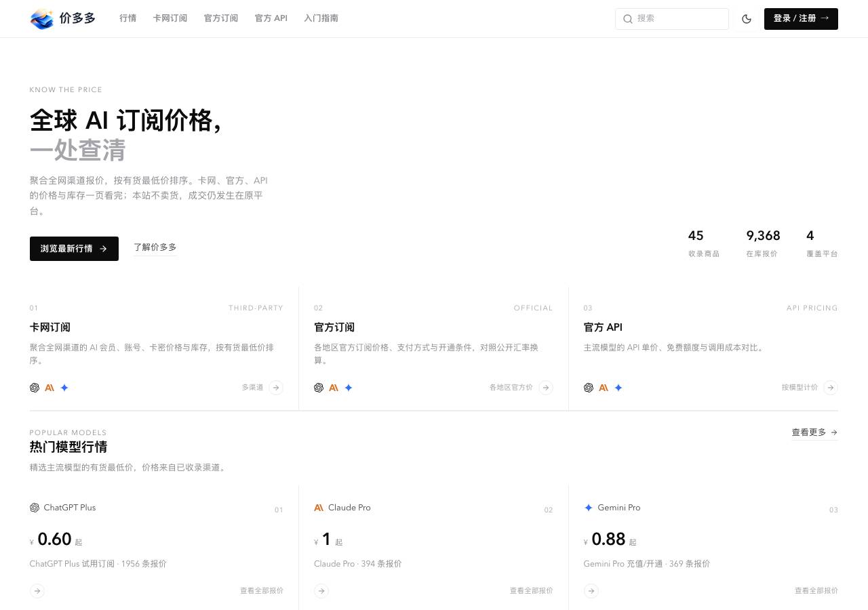Screen dimensions: 868x610
Task: Click 'Claude Pro · 394 条报价' text
Action: [x=358, y=564]
